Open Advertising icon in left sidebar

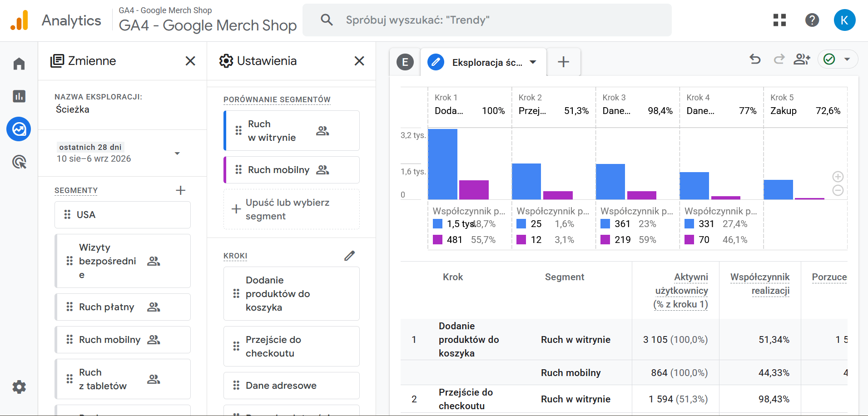pos(19,162)
